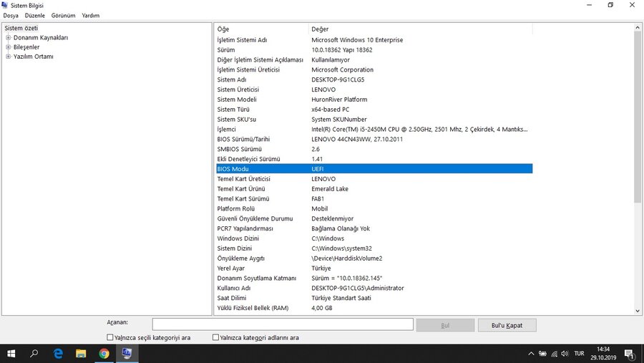Open taskbar search magnifier
This screenshot has height=363, width=644.
(x=34, y=354)
